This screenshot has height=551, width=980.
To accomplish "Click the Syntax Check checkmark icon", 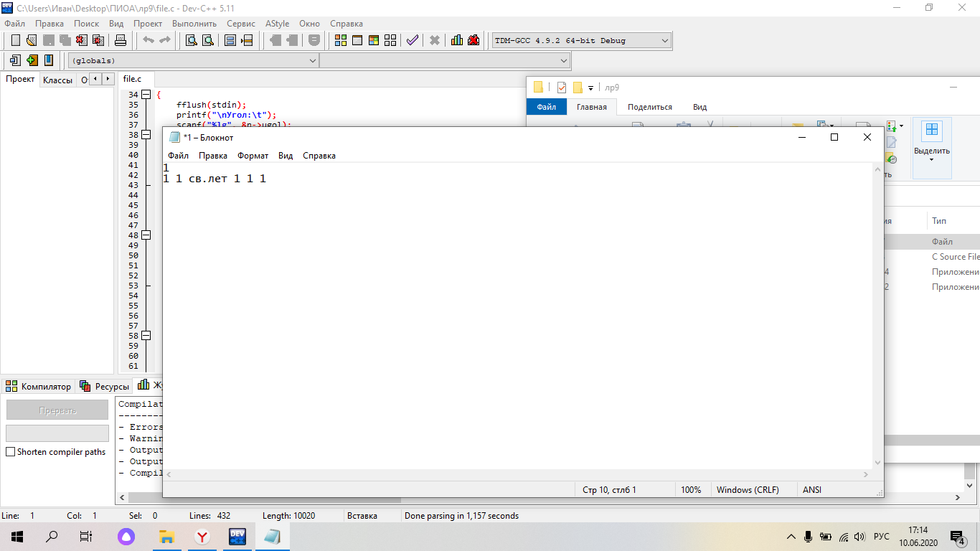I will (x=412, y=40).
